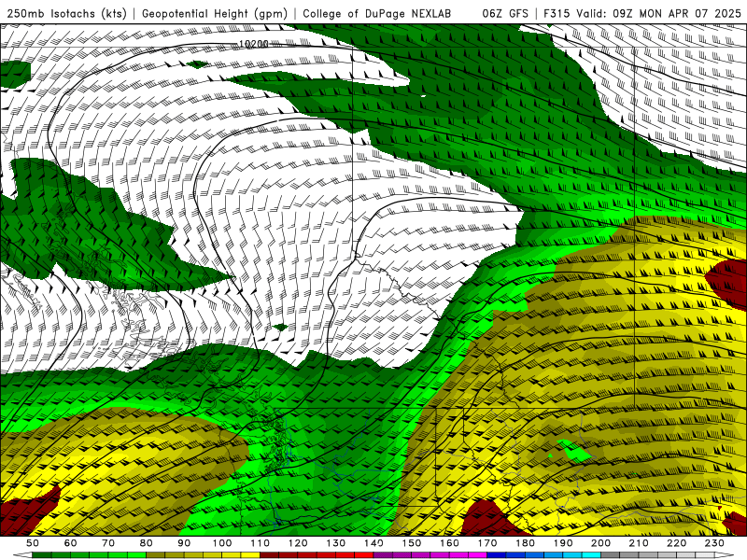This screenshot has width=747, height=560.
Task: Click the "College of DuPage NEXLAB" label
Action: (377, 14)
